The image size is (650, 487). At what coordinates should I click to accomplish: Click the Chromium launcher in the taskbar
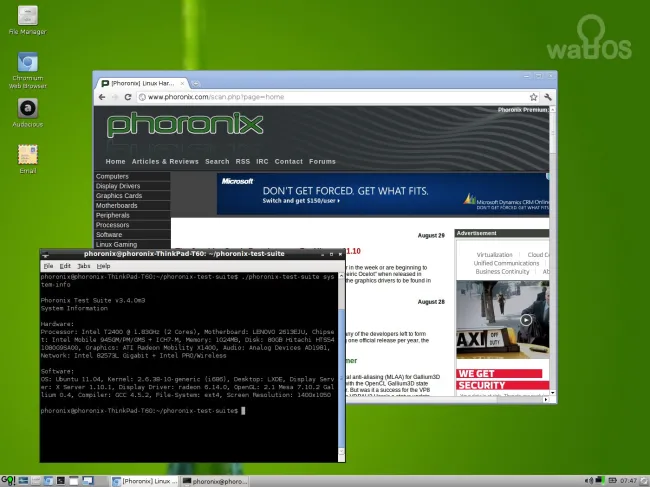coord(48,481)
